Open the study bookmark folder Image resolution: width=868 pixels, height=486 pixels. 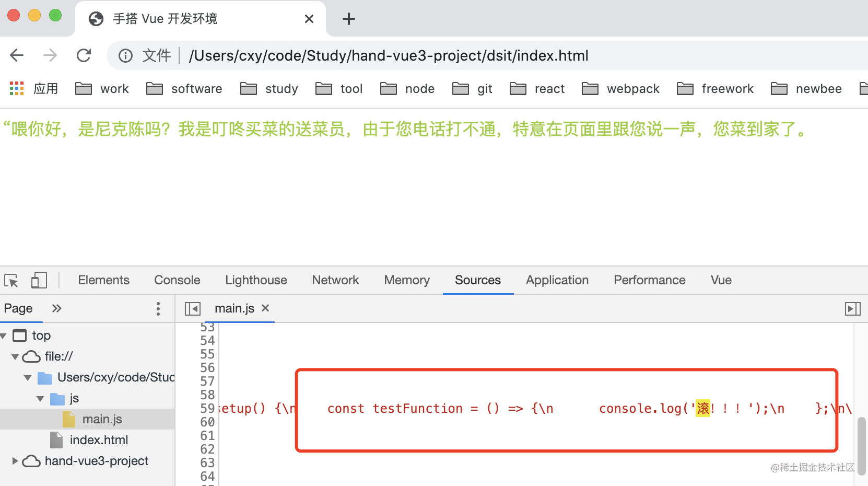pyautogui.click(x=269, y=89)
